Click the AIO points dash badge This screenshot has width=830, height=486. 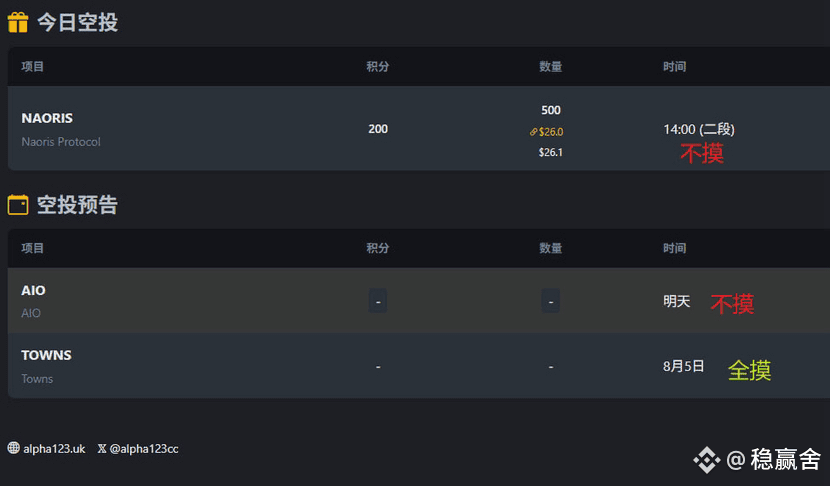(377, 301)
